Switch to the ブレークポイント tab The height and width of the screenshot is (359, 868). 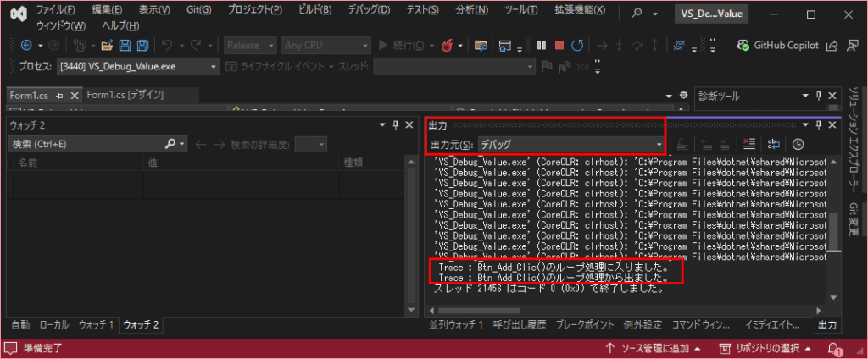click(585, 324)
